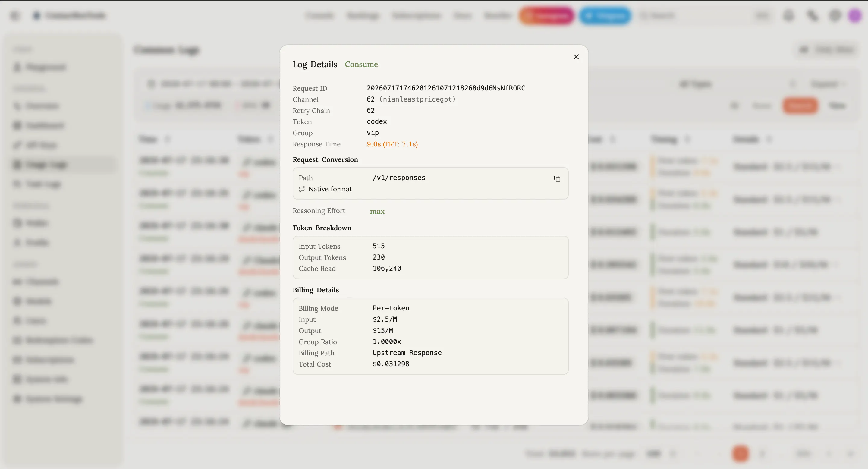
Task: Click the Log Details dialog title
Action: pyautogui.click(x=315, y=64)
